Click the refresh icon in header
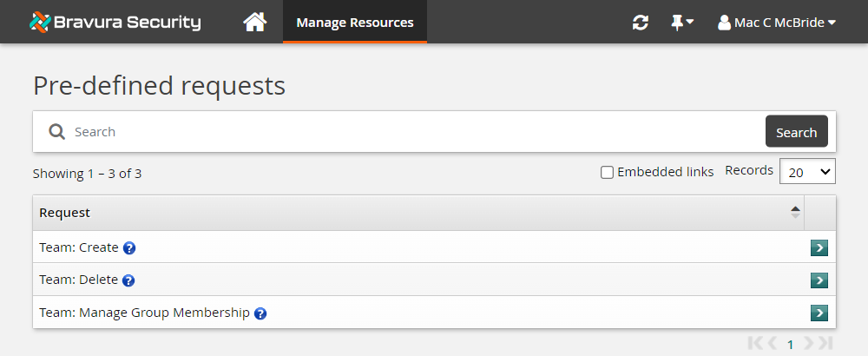The height and width of the screenshot is (356, 868). (x=641, y=23)
